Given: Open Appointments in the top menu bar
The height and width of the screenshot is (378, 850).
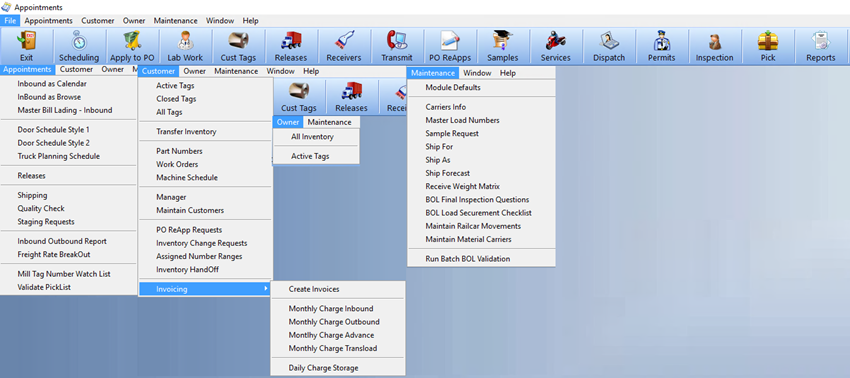Looking at the screenshot, I should pos(48,21).
